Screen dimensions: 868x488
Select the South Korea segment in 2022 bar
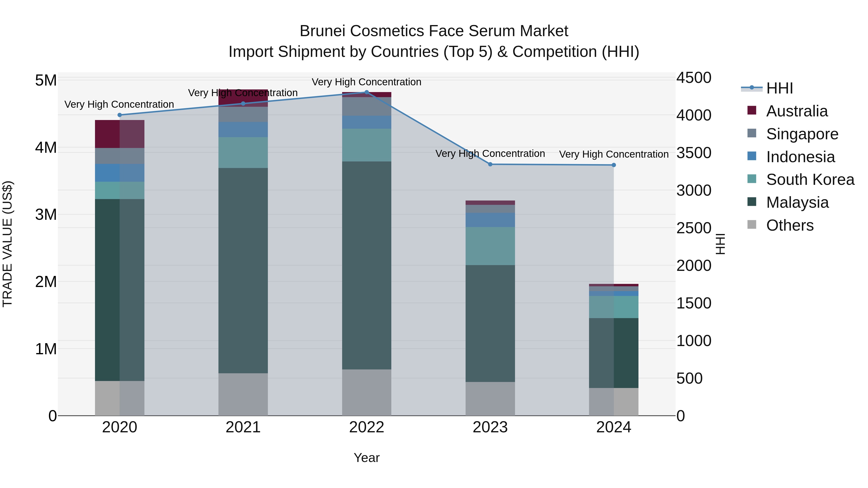coord(366,145)
